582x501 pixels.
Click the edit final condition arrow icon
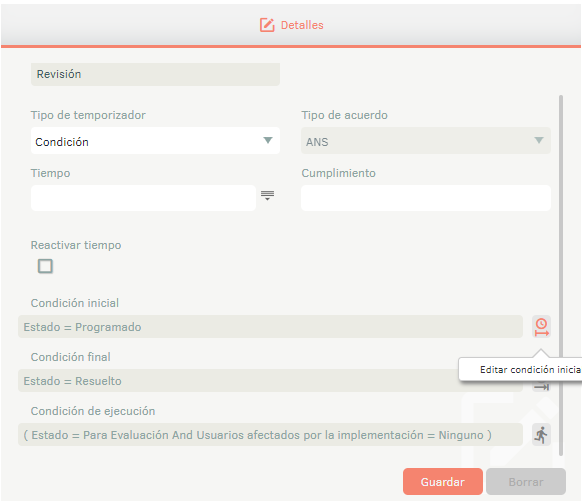tap(541, 387)
